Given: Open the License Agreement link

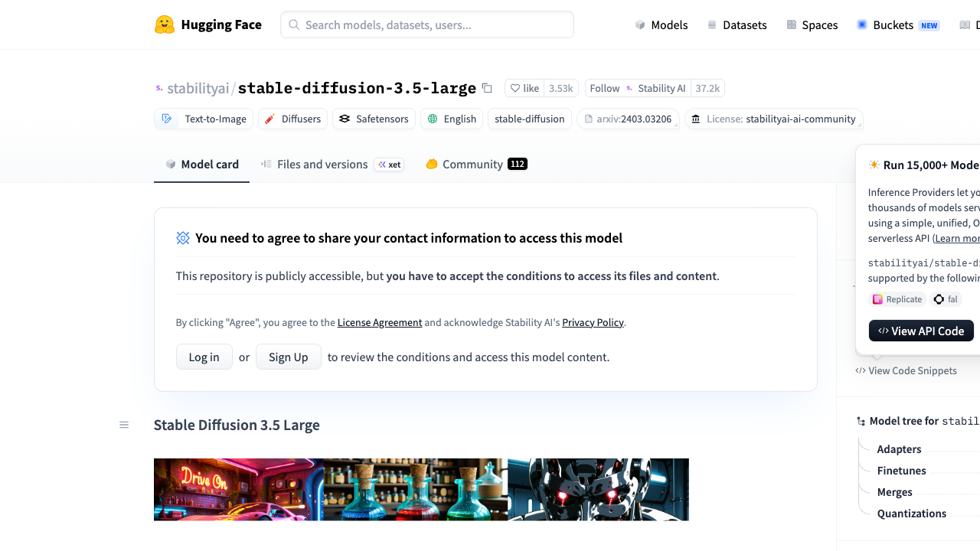Looking at the screenshot, I should pyautogui.click(x=380, y=322).
